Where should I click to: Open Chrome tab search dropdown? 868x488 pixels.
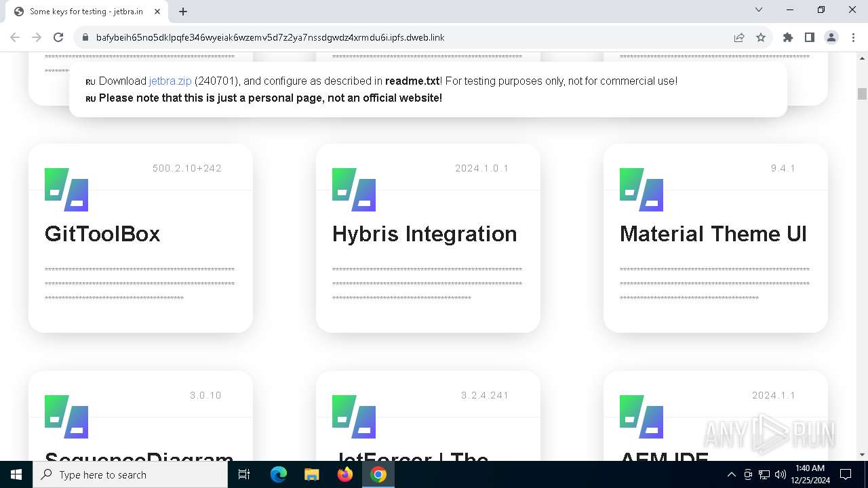(759, 9)
